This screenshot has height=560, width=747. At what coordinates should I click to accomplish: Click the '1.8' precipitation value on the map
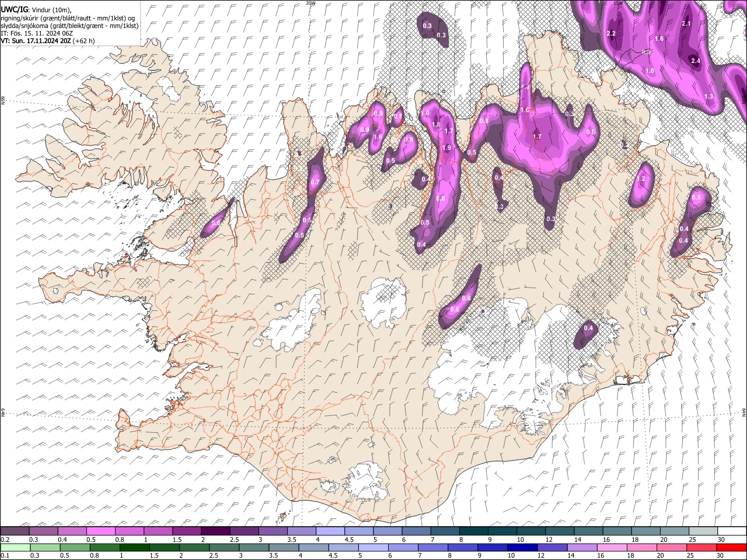(x=436, y=124)
